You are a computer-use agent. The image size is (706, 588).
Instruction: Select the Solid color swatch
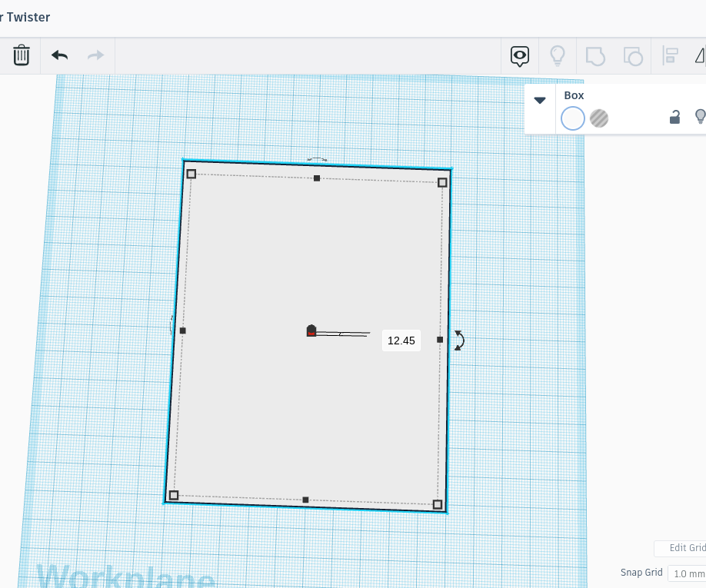(x=573, y=118)
